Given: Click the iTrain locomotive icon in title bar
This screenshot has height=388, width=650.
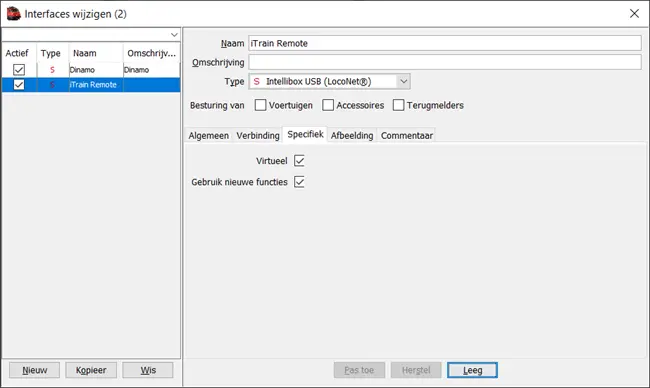Looking at the screenshot, I should tap(14, 14).
